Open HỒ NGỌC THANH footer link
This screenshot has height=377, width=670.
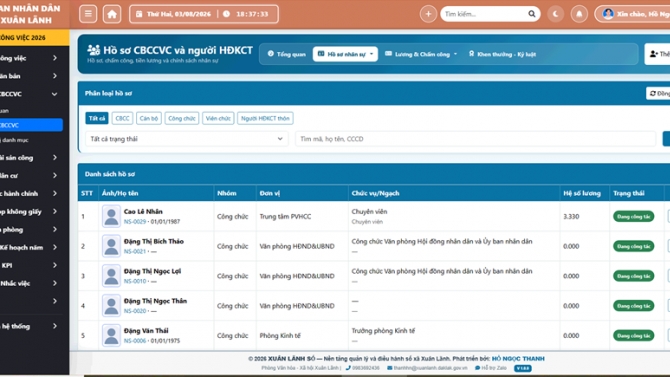tap(518, 359)
